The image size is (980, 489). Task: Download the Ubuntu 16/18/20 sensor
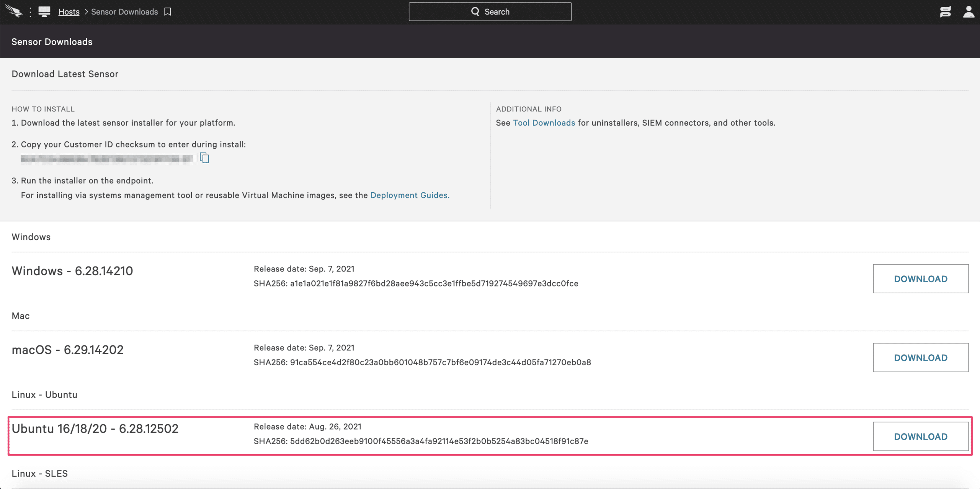tap(921, 437)
